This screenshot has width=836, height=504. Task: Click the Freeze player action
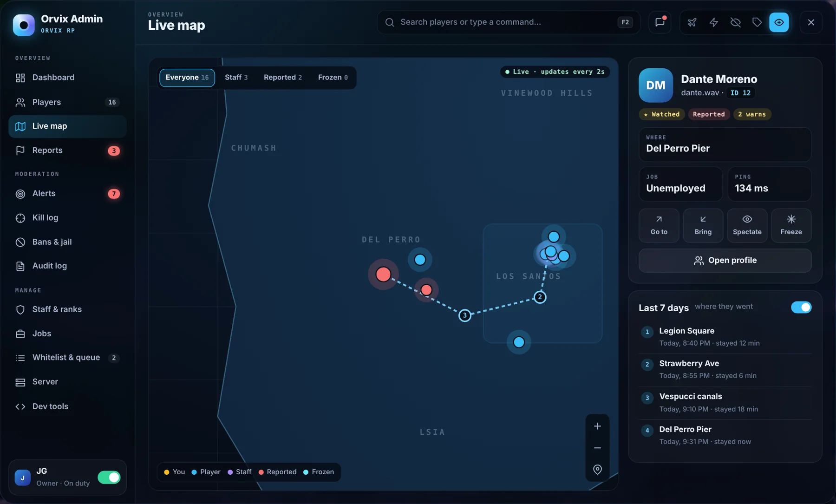tap(791, 225)
